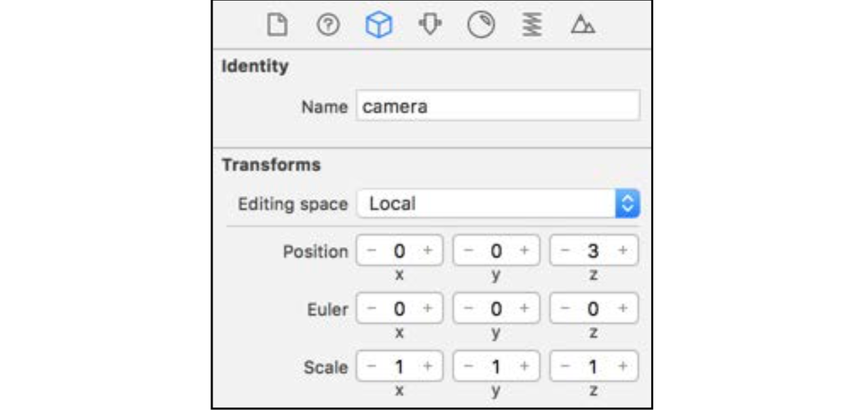
Task: Decrease Euler y with minus button
Action: pos(468,309)
